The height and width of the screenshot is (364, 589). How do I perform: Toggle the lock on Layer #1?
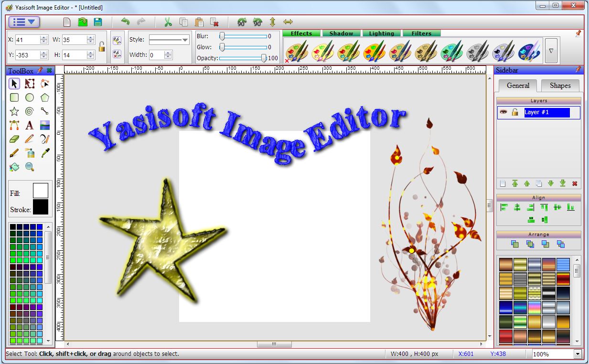coord(515,112)
